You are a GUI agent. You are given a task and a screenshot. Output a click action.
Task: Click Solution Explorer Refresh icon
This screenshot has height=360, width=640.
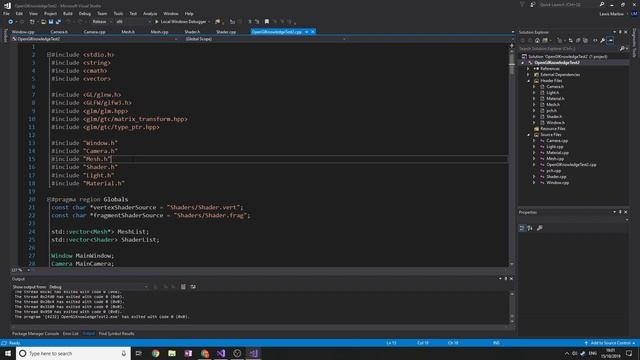point(571,40)
